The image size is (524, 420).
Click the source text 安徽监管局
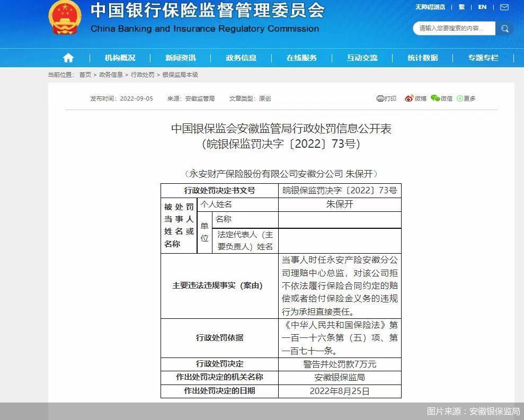[200, 99]
